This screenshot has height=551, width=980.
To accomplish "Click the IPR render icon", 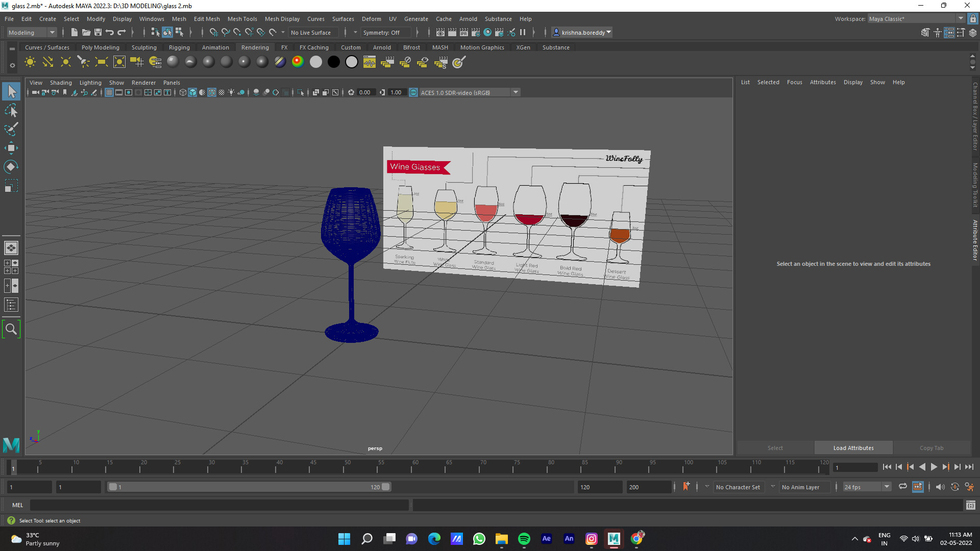I will (463, 32).
